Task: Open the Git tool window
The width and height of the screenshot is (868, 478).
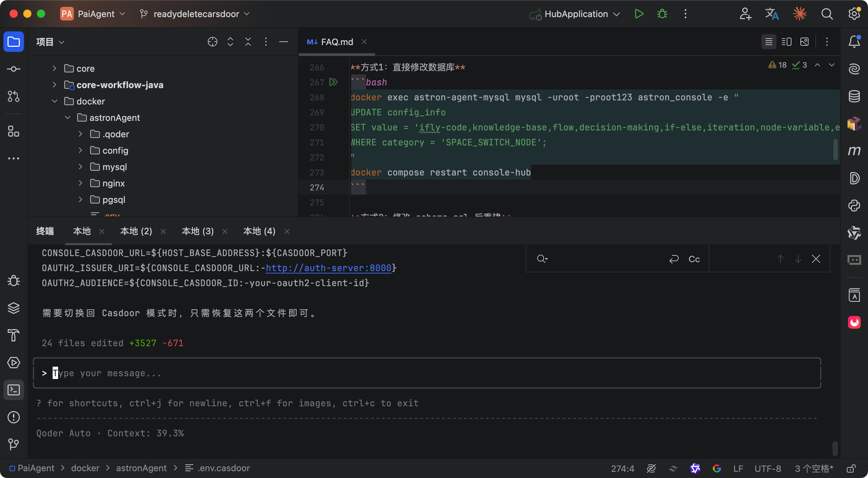Action: coord(14,444)
